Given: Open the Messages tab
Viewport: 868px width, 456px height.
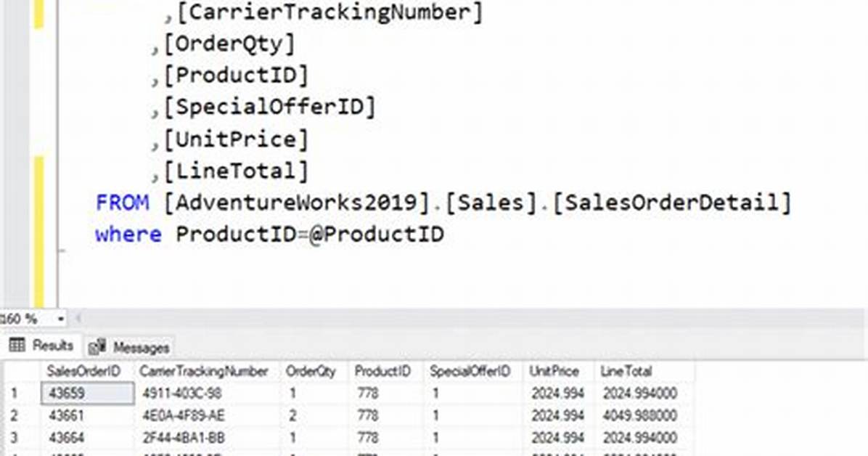Looking at the screenshot, I should (129, 347).
